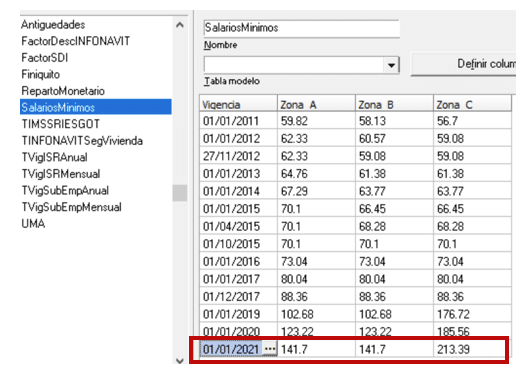The width and height of the screenshot is (523, 374).
Task: Select the 01/01/2015 Vigencia cell
Action: 238,209
